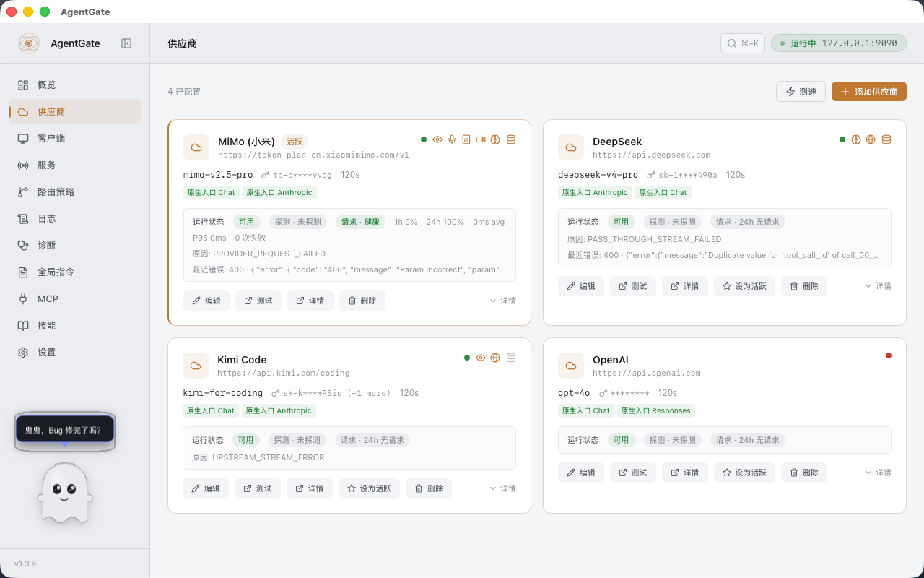Set DeepSeek as active provider
Viewport: 924px width, 578px height.
coord(744,286)
